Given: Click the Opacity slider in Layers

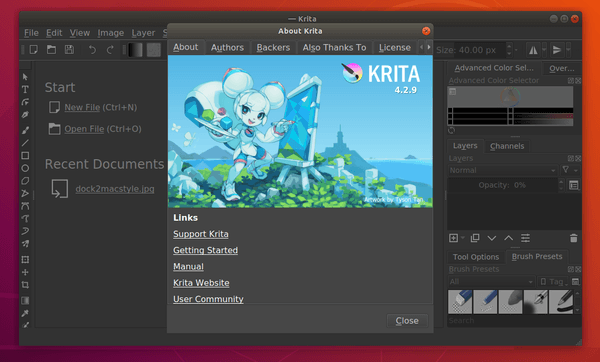Looking at the screenshot, I should tap(503, 185).
